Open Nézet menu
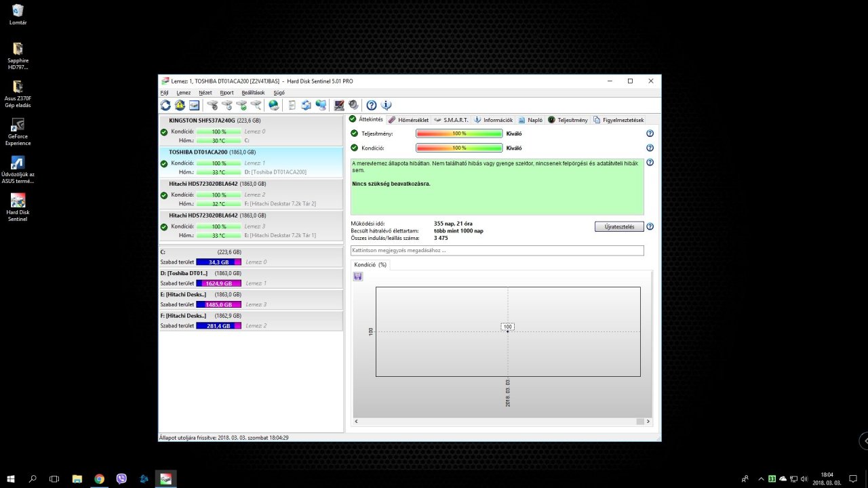 pyautogui.click(x=205, y=92)
